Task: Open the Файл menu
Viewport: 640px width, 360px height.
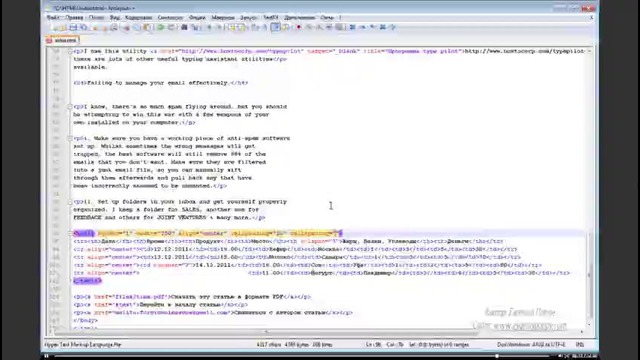Action: (x=53, y=18)
